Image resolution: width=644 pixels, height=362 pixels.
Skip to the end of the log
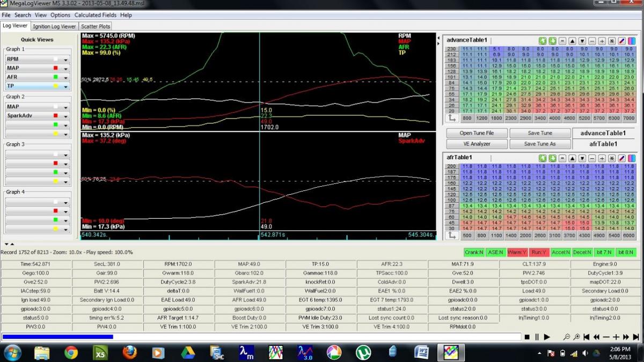tap(636, 337)
